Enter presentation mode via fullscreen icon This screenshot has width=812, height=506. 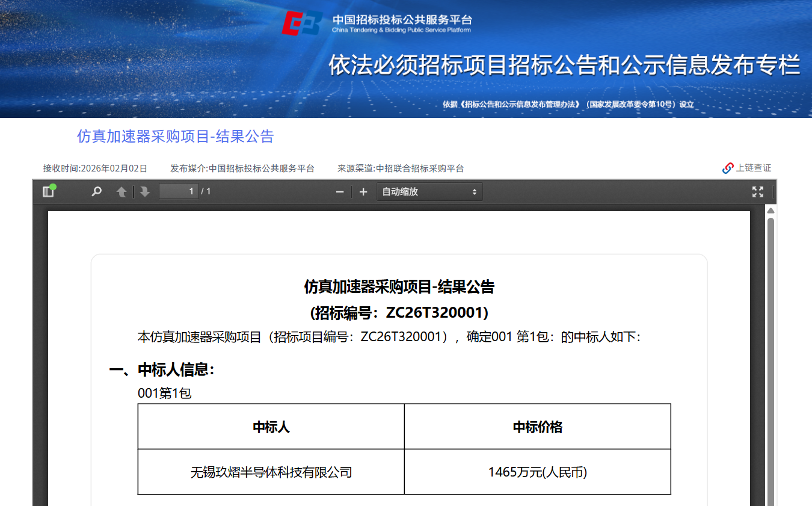click(x=758, y=191)
